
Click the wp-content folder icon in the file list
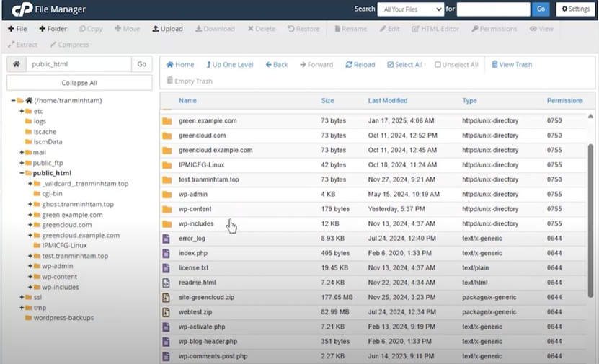pyautogui.click(x=167, y=209)
